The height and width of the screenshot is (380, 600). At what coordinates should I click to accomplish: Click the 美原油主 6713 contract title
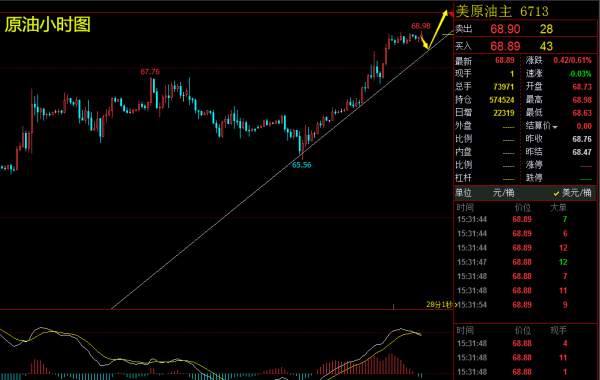pyautogui.click(x=502, y=11)
